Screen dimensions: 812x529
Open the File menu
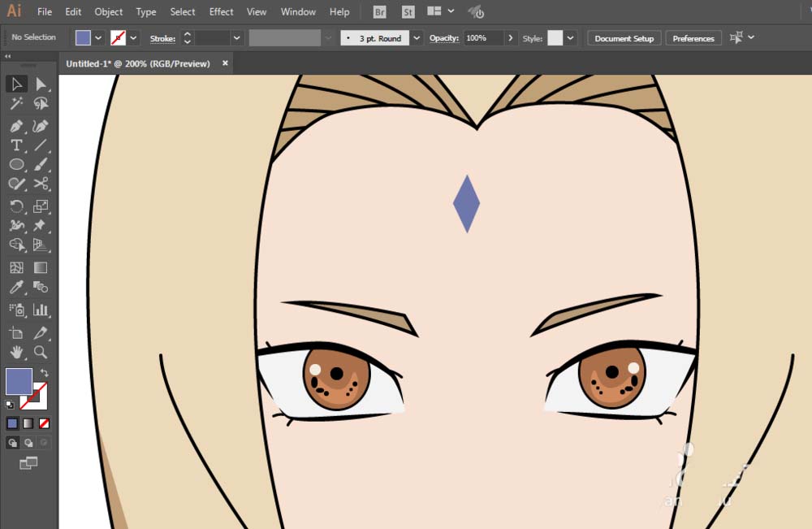[45, 11]
